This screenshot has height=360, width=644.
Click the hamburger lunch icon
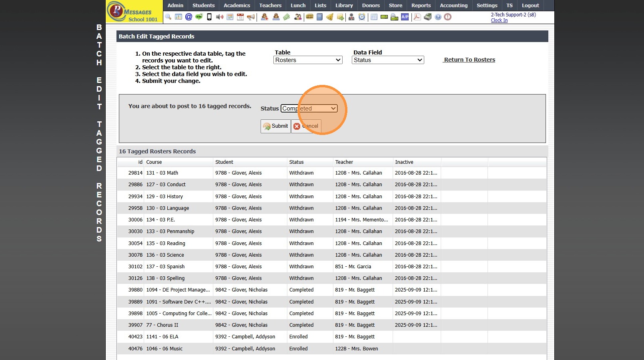pyautogui.click(x=309, y=17)
